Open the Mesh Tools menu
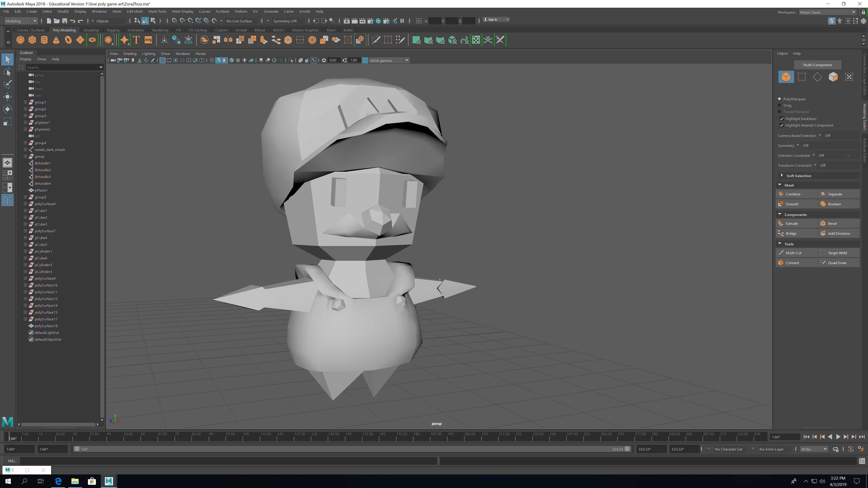 pos(157,12)
